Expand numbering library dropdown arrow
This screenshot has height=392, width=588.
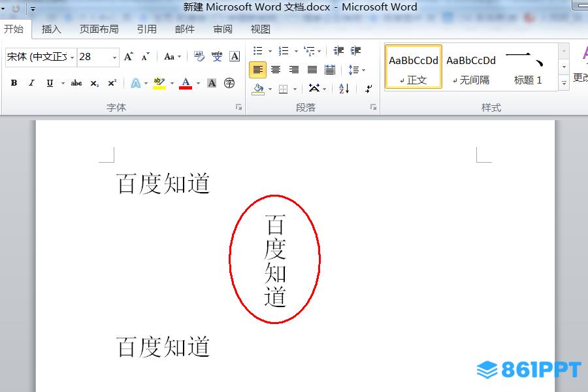[x=296, y=51]
